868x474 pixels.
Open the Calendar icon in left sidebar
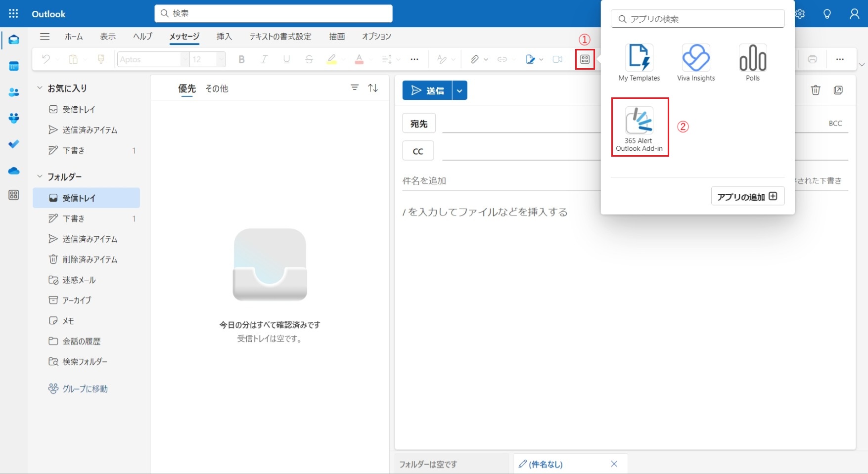pos(14,66)
